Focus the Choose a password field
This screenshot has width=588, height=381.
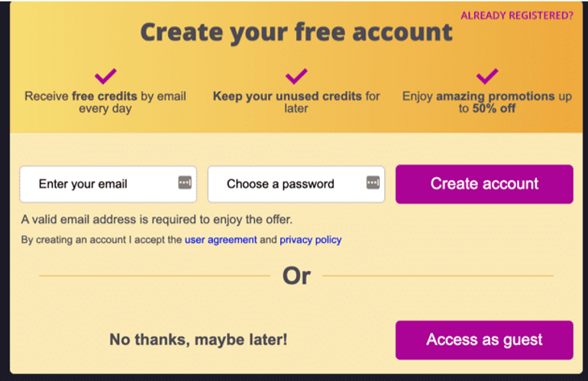click(296, 184)
